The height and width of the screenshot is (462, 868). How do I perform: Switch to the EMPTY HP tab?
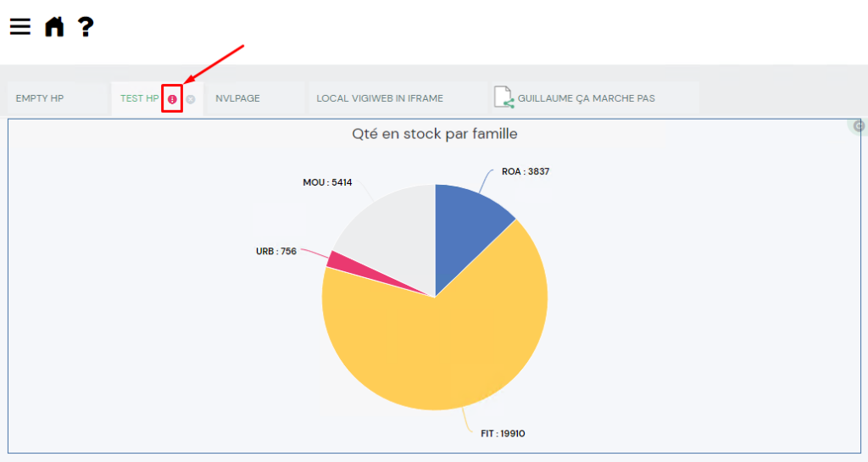(40, 98)
